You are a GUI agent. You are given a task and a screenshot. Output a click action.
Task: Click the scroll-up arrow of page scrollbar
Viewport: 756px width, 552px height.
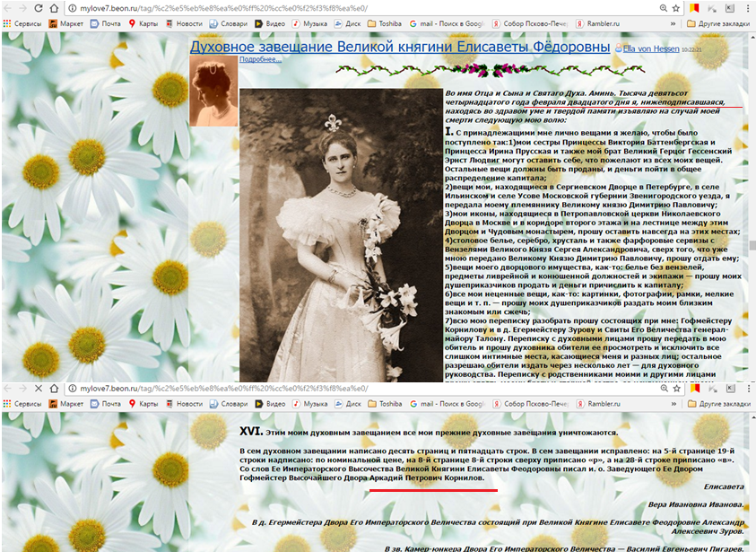coord(752,35)
